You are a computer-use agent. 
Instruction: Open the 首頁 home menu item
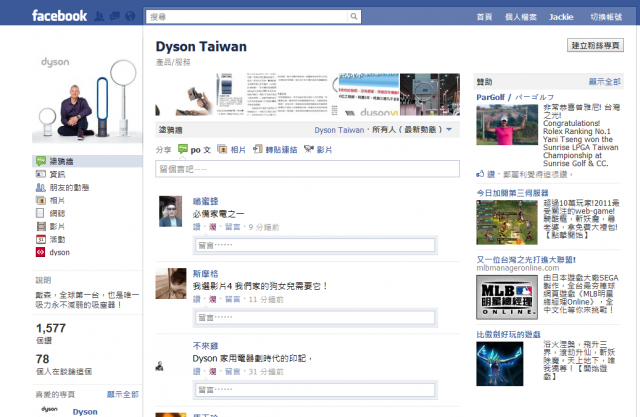pos(484,17)
